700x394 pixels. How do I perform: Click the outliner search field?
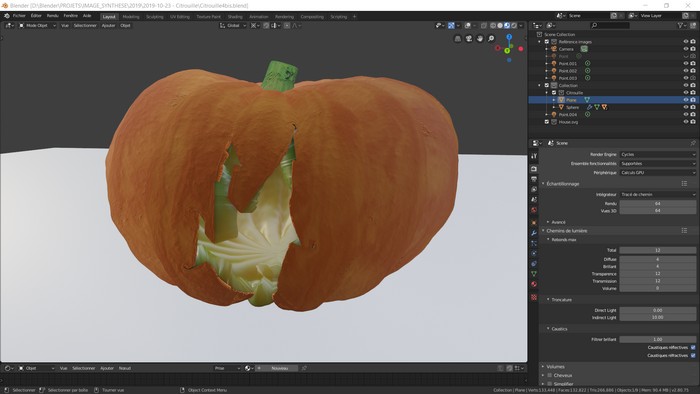[610, 25]
